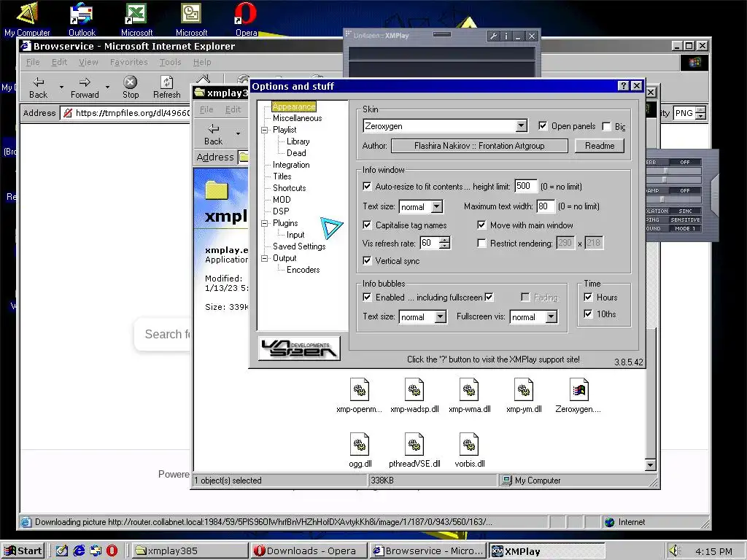The width and height of the screenshot is (747, 560).
Task: Open View menu in Internet Explorer
Action: (88, 62)
